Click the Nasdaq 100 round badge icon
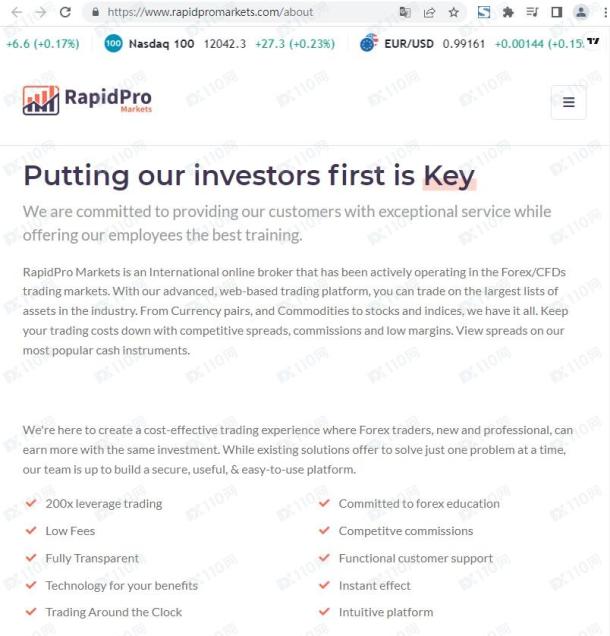Viewport: 610px width, 636px height. click(x=113, y=43)
